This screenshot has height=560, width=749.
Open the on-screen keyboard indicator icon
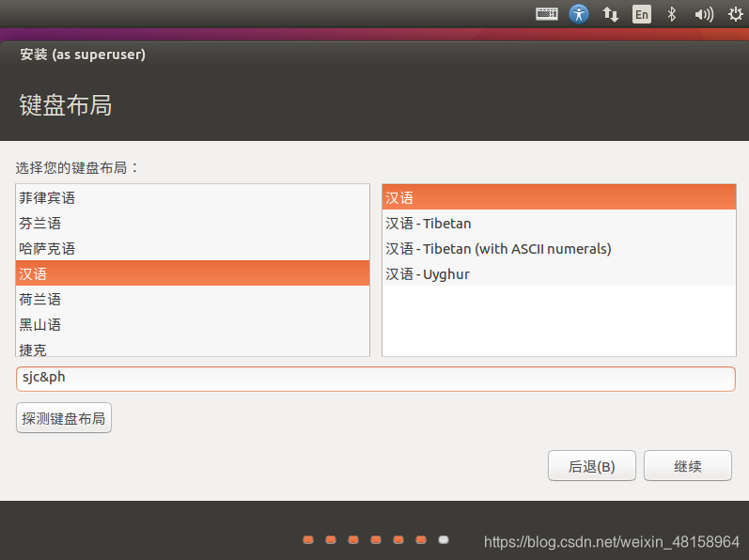[x=546, y=14]
